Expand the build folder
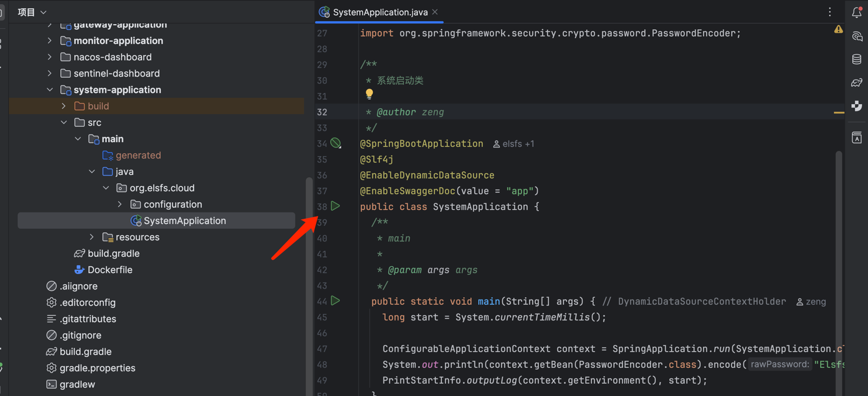Screen dimensions: 868x396 64,106
